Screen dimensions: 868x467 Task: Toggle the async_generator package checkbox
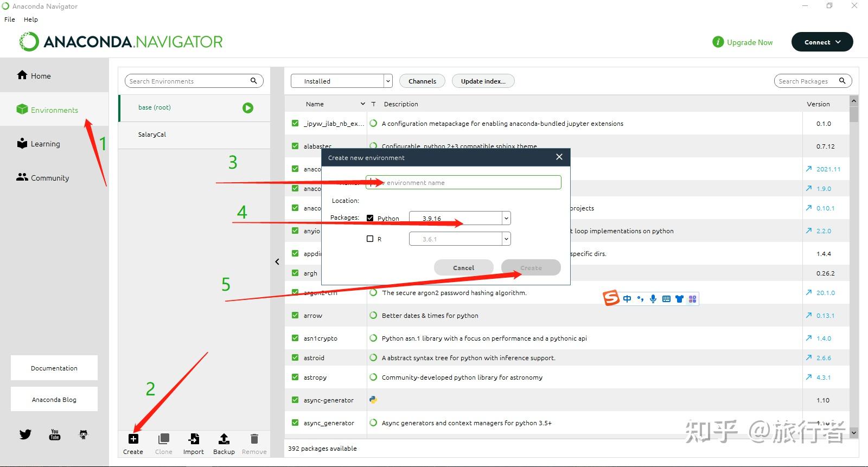click(x=295, y=423)
